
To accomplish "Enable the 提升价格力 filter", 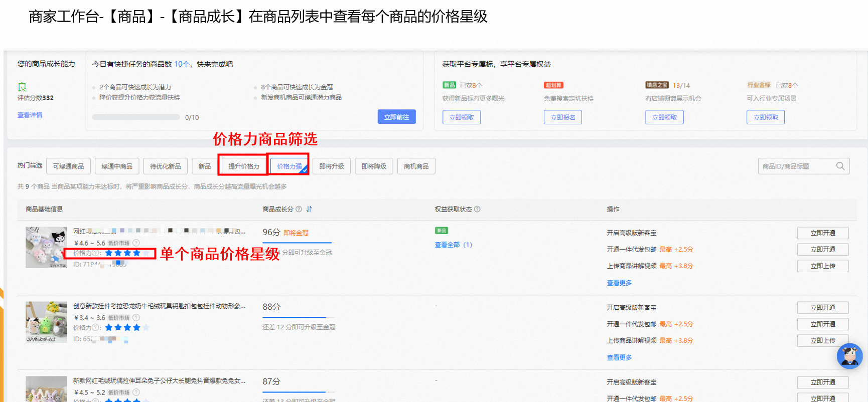I will [x=244, y=166].
